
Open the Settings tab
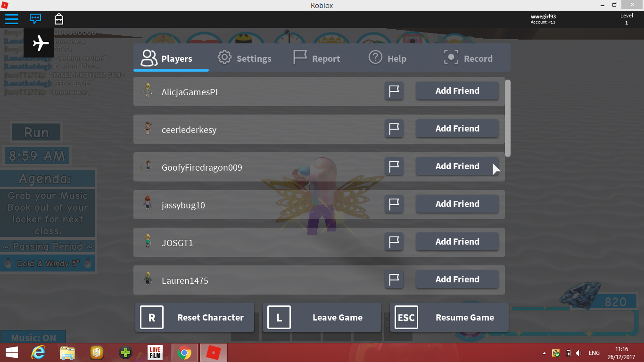[245, 58]
